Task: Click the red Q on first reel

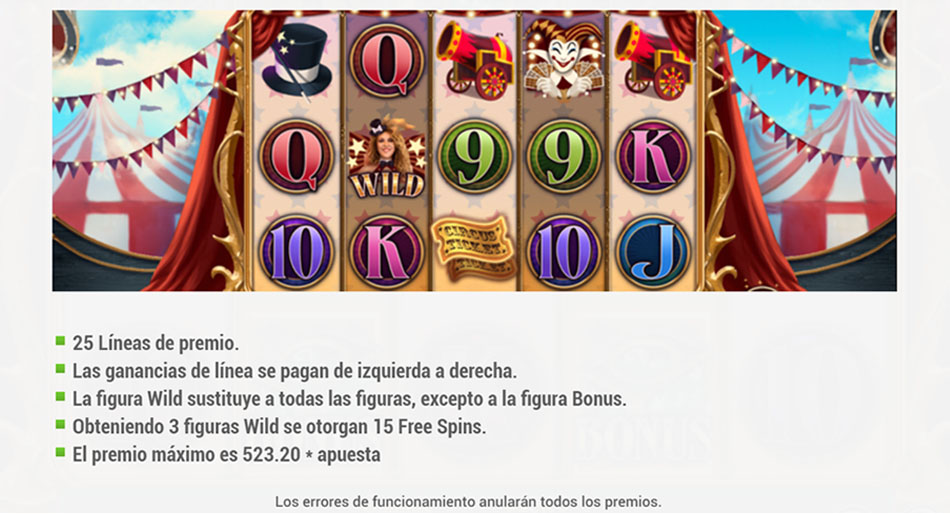Action: 297,156
